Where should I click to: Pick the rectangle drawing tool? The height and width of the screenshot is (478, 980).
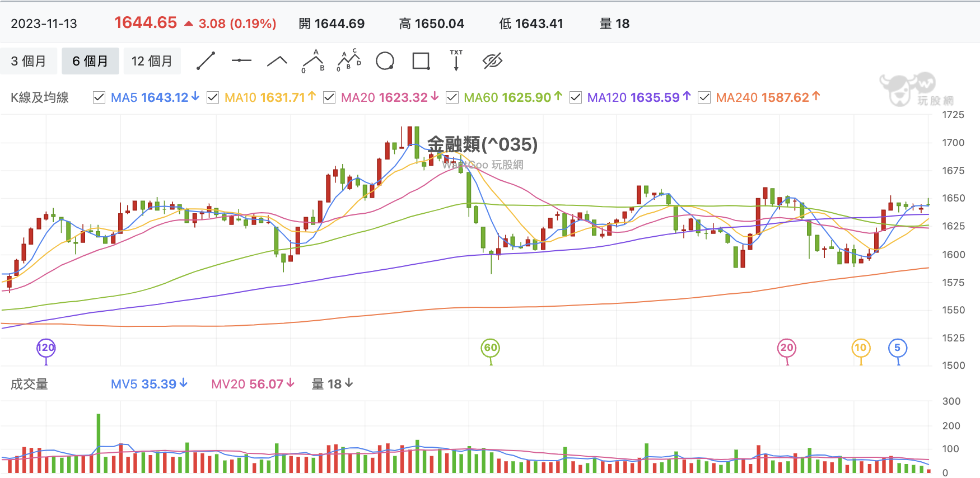pyautogui.click(x=421, y=61)
